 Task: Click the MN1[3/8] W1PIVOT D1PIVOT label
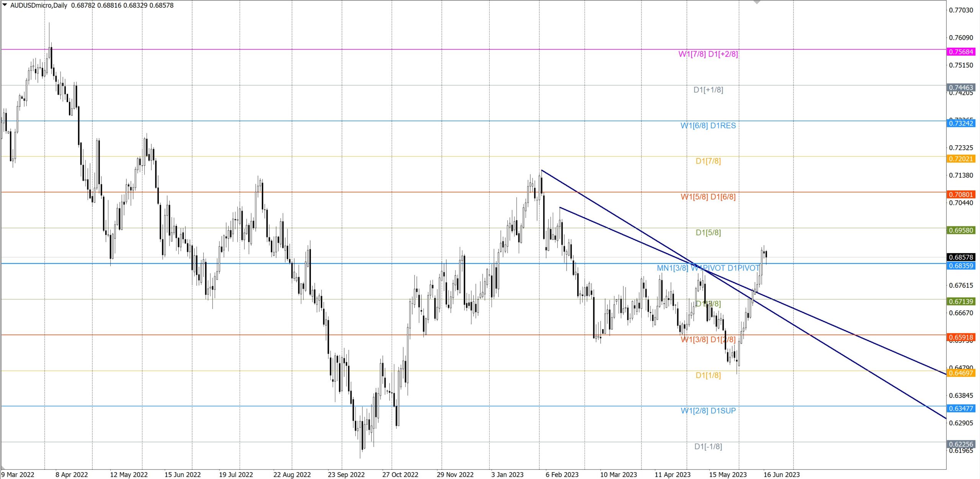(708, 268)
